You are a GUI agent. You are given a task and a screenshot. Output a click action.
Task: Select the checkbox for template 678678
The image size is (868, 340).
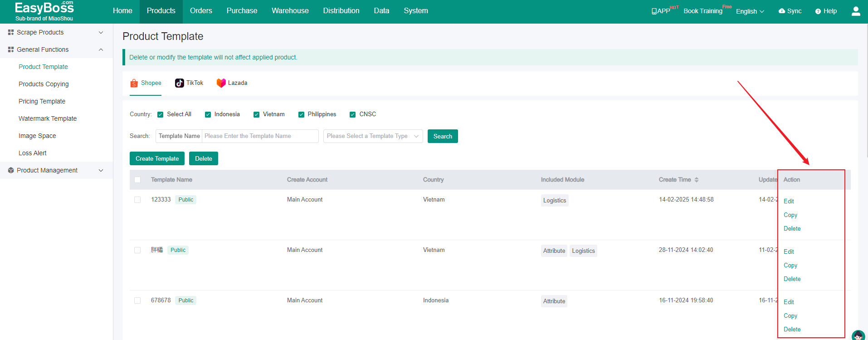pyautogui.click(x=137, y=301)
